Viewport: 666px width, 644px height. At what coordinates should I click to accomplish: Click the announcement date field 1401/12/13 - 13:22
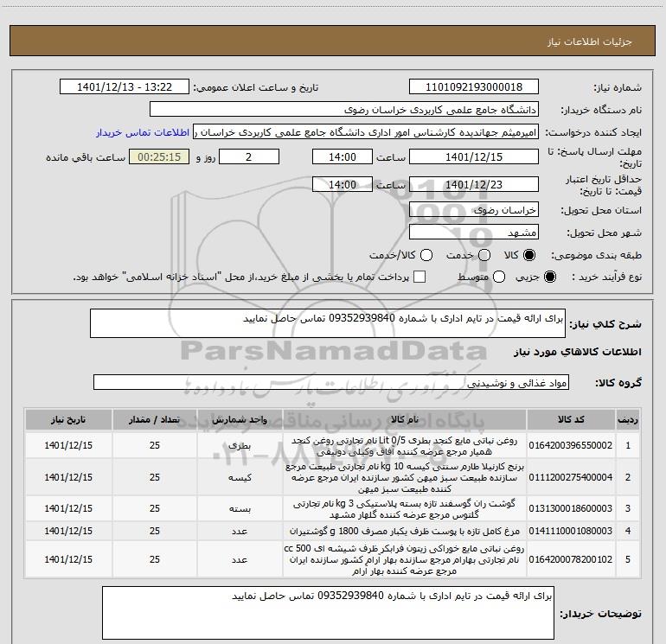click(124, 87)
